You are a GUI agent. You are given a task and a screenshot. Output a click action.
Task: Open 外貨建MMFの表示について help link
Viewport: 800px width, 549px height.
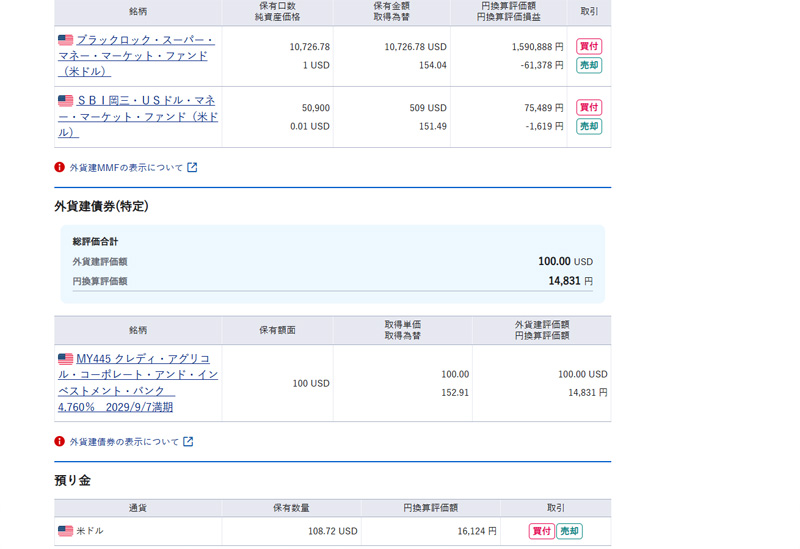126,168
